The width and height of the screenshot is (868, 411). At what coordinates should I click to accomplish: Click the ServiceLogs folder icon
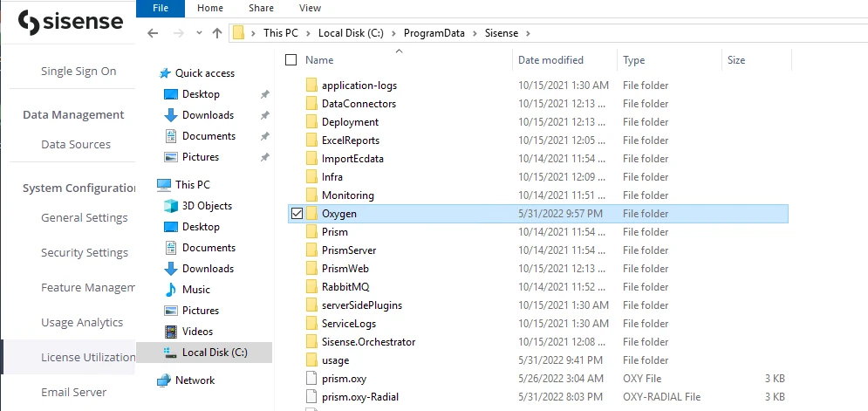[311, 323]
